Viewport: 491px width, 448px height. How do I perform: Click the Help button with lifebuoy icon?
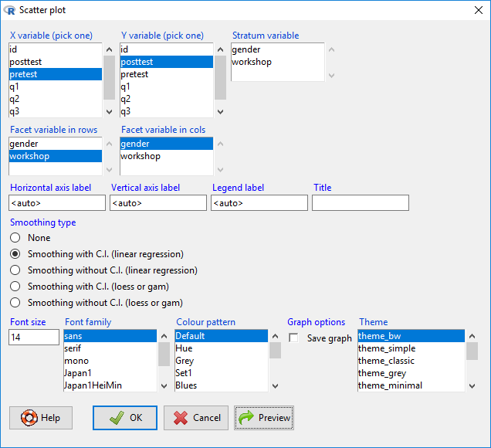pos(41,418)
